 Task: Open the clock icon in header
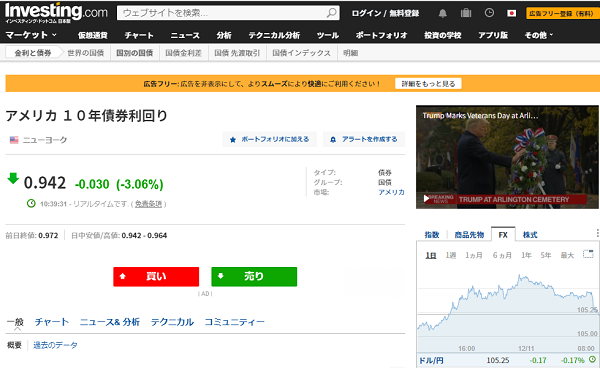pos(489,13)
